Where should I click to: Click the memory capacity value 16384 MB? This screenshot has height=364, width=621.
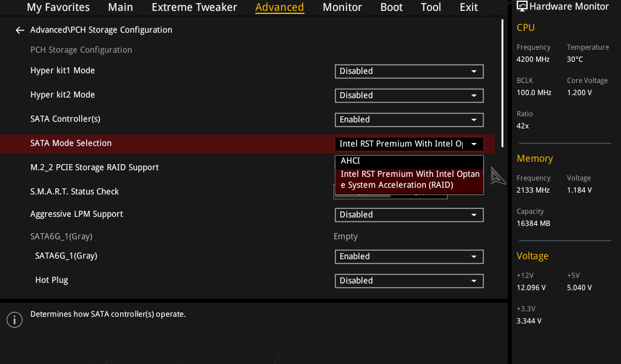click(533, 223)
